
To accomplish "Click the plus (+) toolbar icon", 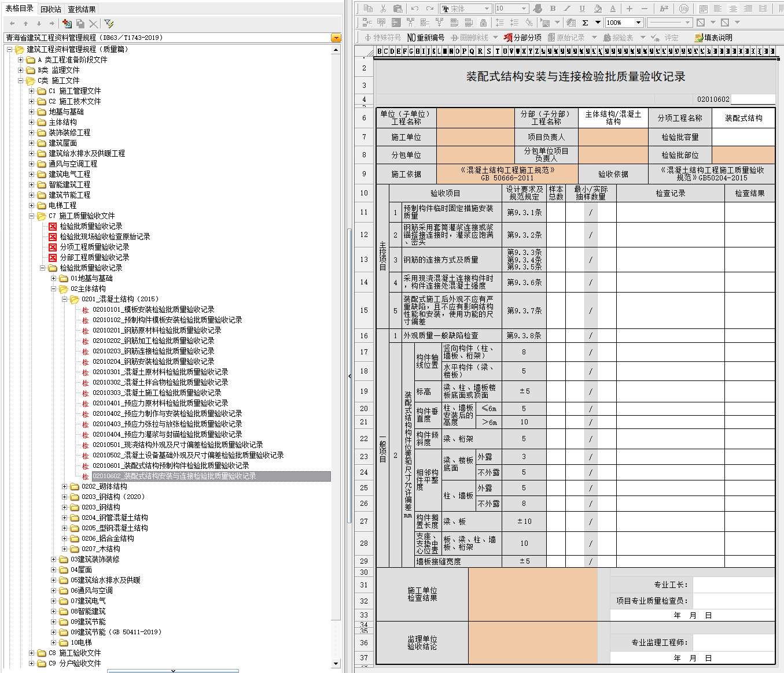I will pos(630,9).
